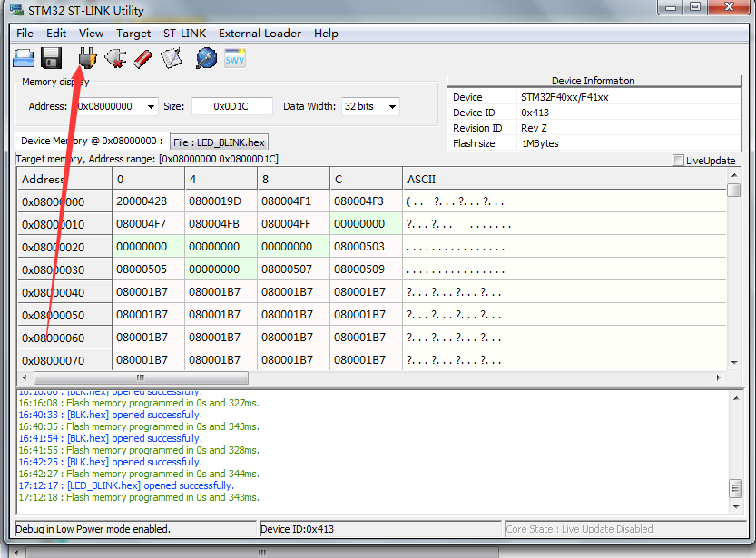Viewport: 756px width, 558px height.
Task: Click log line Flash memory programmed 327ms
Action: point(139,403)
